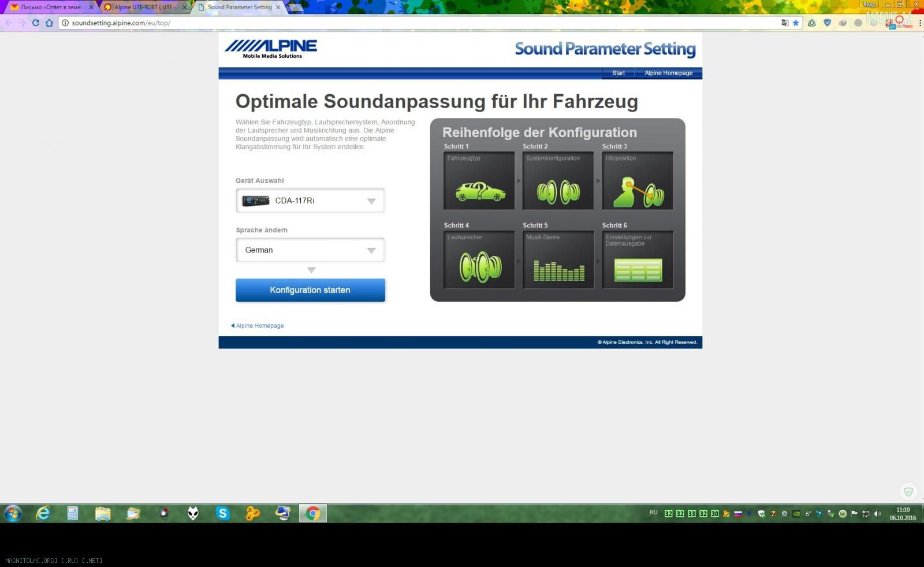Close the Sound Parameter Setting tab
The height and width of the screenshot is (567, 924).
(278, 7)
